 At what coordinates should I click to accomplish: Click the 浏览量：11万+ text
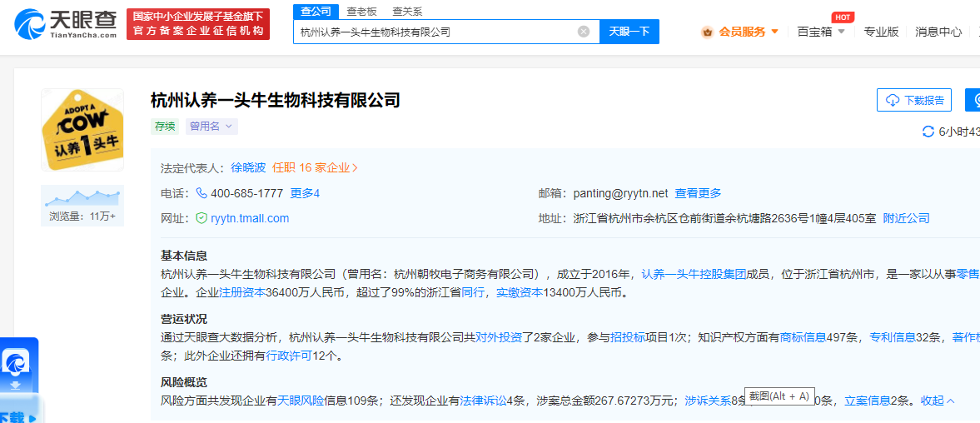82,216
